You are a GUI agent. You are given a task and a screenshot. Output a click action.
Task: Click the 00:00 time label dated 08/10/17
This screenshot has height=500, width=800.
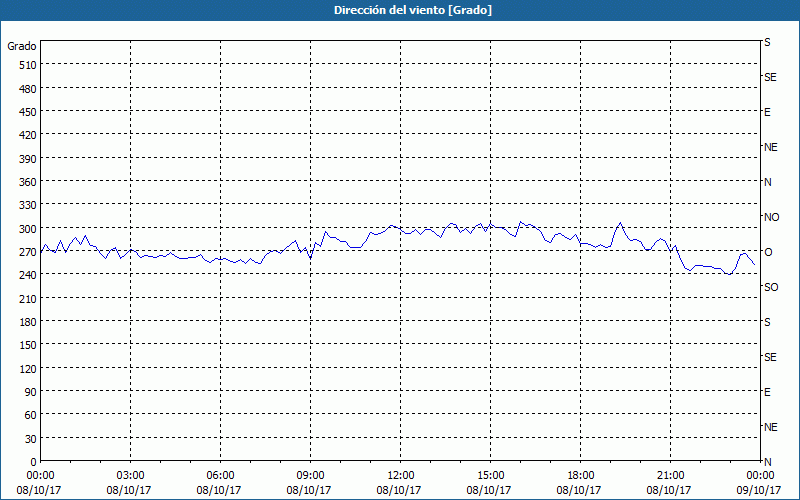(40, 476)
